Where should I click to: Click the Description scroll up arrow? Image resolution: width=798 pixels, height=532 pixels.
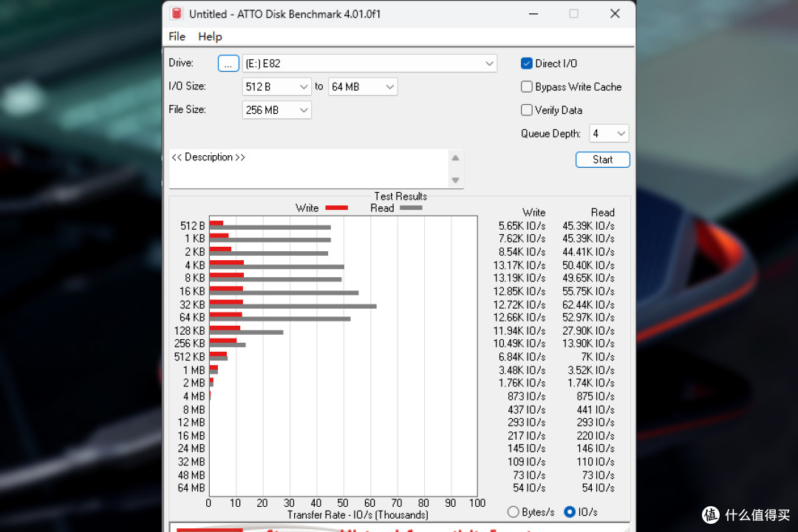(455, 158)
